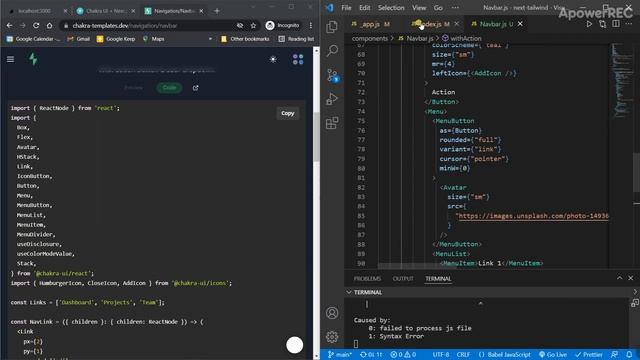Open UTF-8 encoding selector
This screenshot has height=360, width=640.
[441, 354]
